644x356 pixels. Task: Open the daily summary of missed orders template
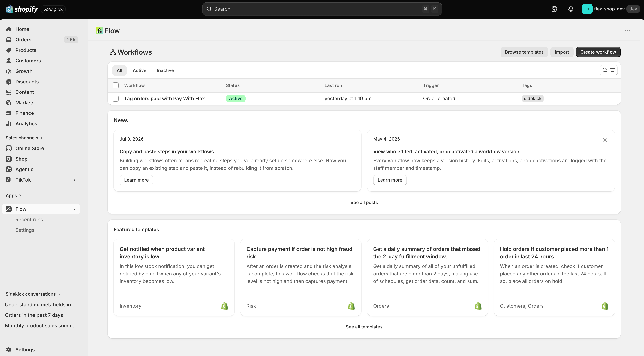[428, 277]
